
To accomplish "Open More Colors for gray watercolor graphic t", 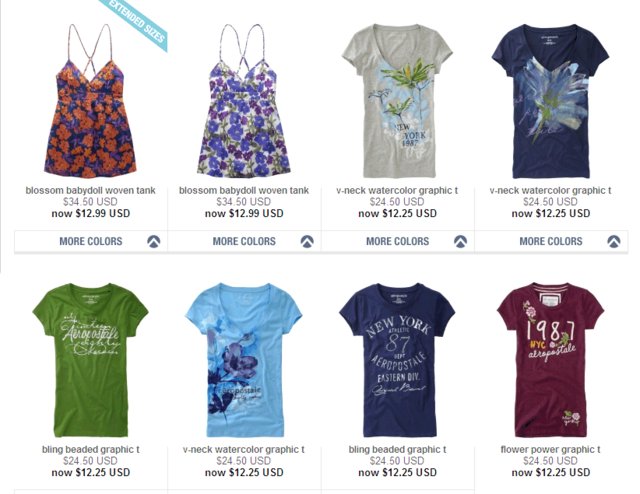I will pyautogui.click(x=398, y=241).
